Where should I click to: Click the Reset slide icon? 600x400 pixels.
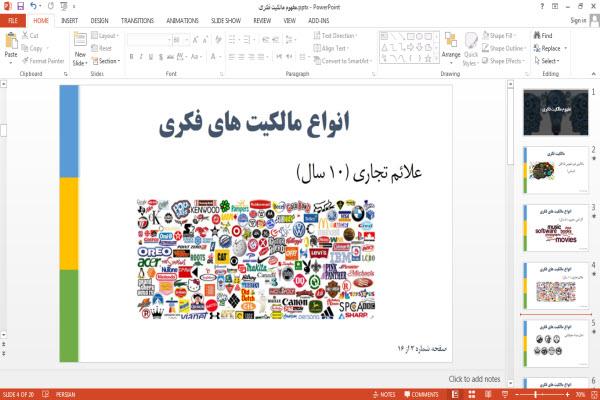coord(95,48)
